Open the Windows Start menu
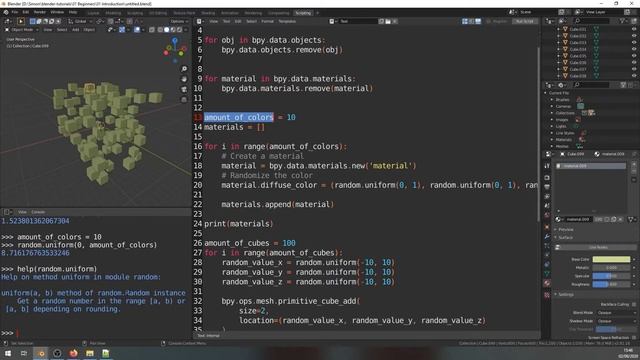Image resolution: width=640 pixels, height=360 pixels. [8, 353]
